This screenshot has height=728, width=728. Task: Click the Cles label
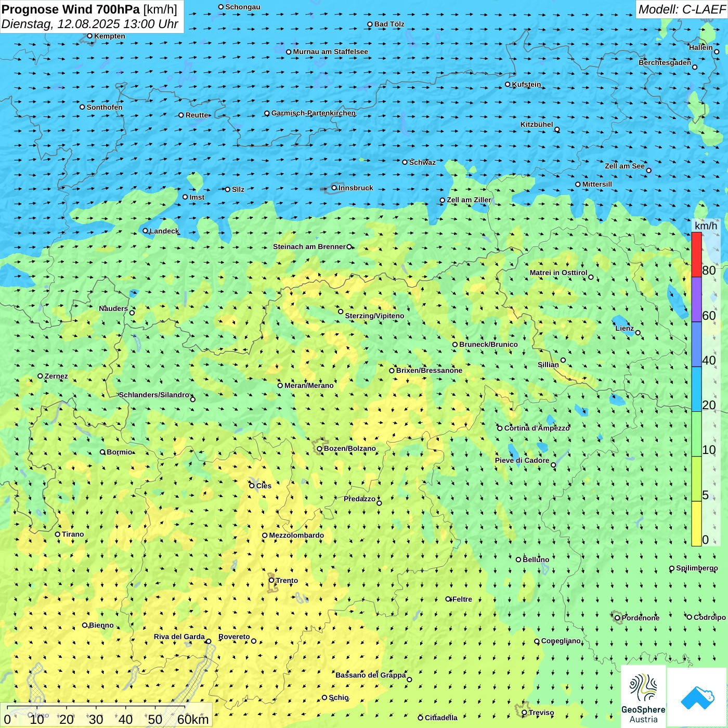264,486
